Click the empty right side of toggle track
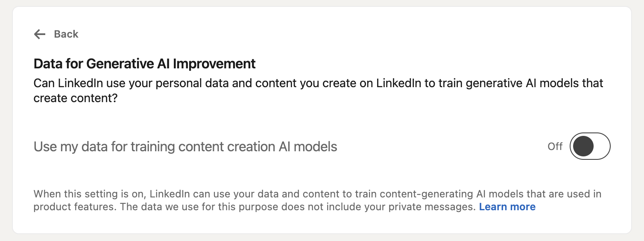 601,146
